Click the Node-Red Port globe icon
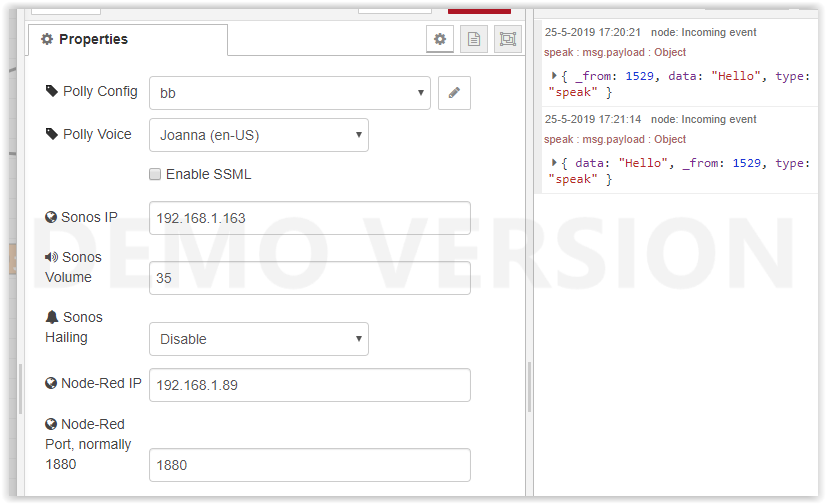The width and height of the screenshot is (826, 504). (51, 424)
